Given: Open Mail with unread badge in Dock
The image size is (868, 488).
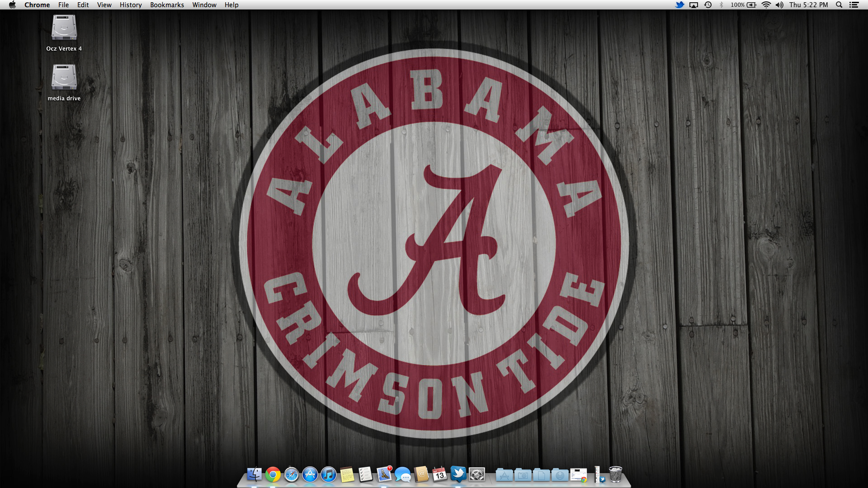Looking at the screenshot, I should [x=384, y=474].
